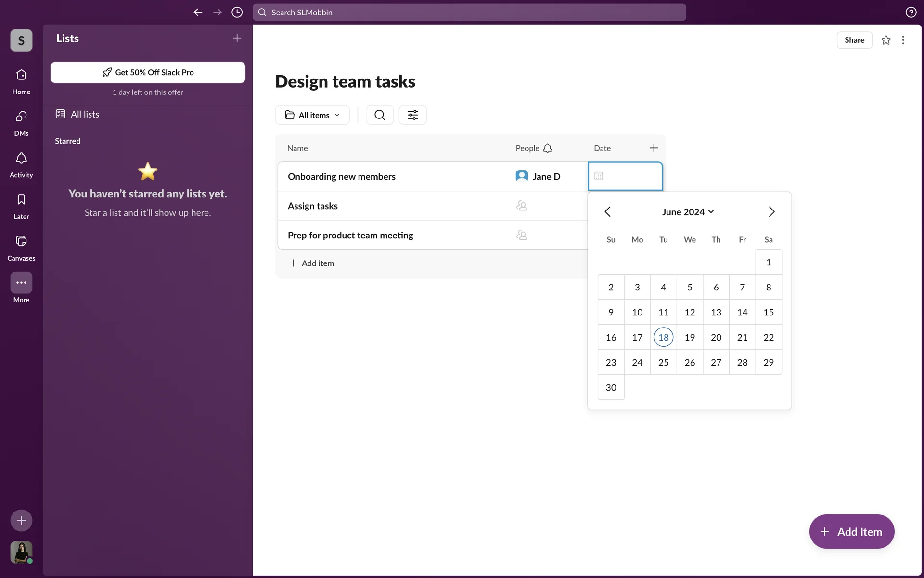Go to previous month in calendar
The width and height of the screenshot is (924, 578).
coord(607,212)
